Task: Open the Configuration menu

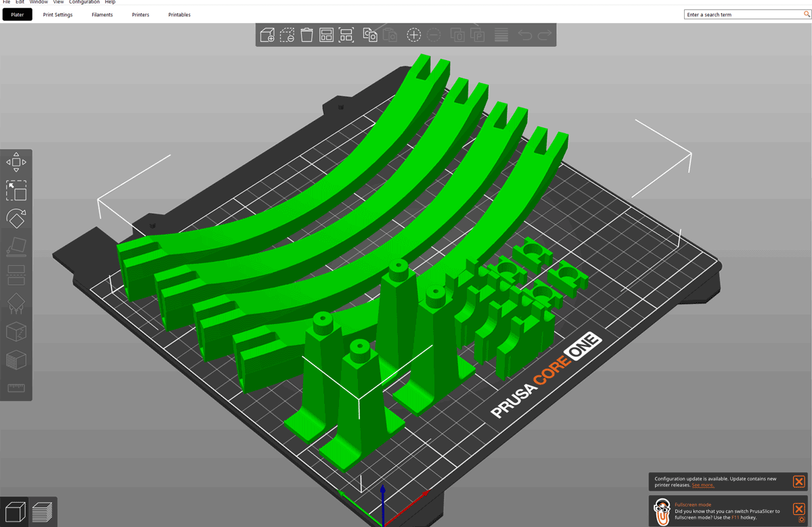Action: click(x=85, y=3)
